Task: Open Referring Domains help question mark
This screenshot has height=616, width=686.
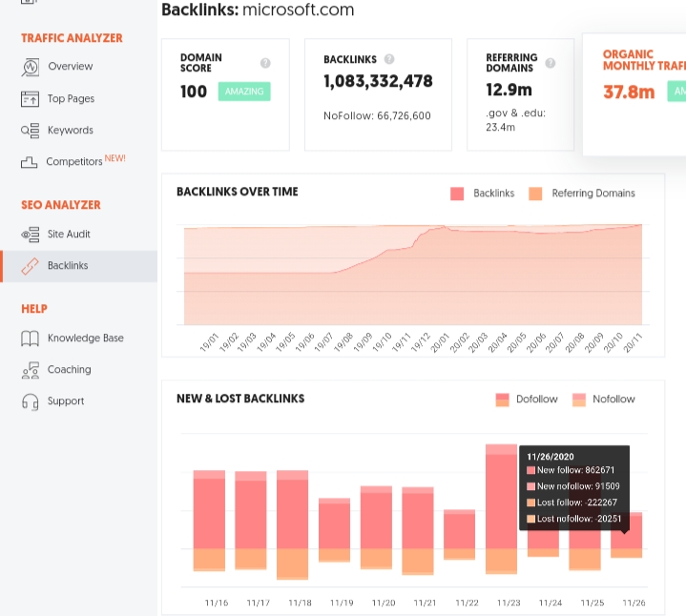Action: coord(551,63)
